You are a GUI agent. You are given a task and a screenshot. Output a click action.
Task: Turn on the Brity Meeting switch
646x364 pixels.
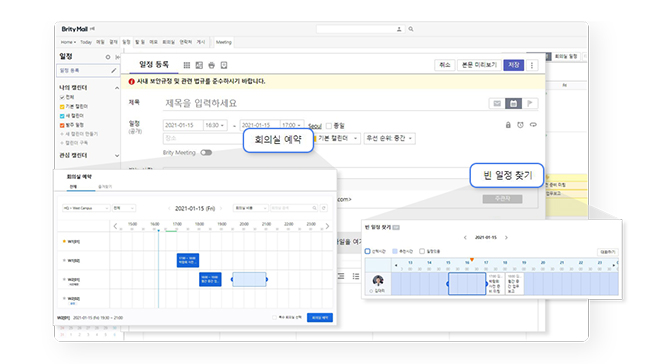click(206, 153)
